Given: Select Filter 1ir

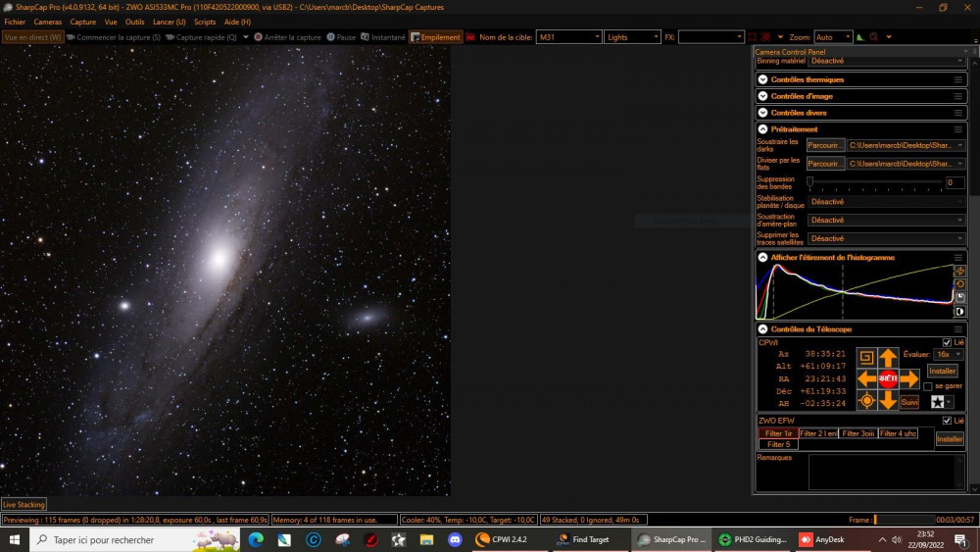Looking at the screenshot, I should (x=778, y=433).
